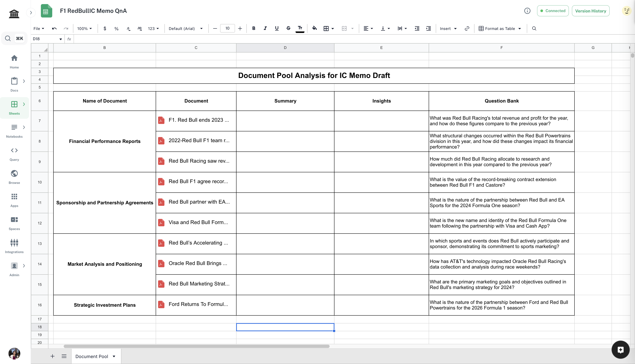Toggle bold formatting

(x=254, y=28)
